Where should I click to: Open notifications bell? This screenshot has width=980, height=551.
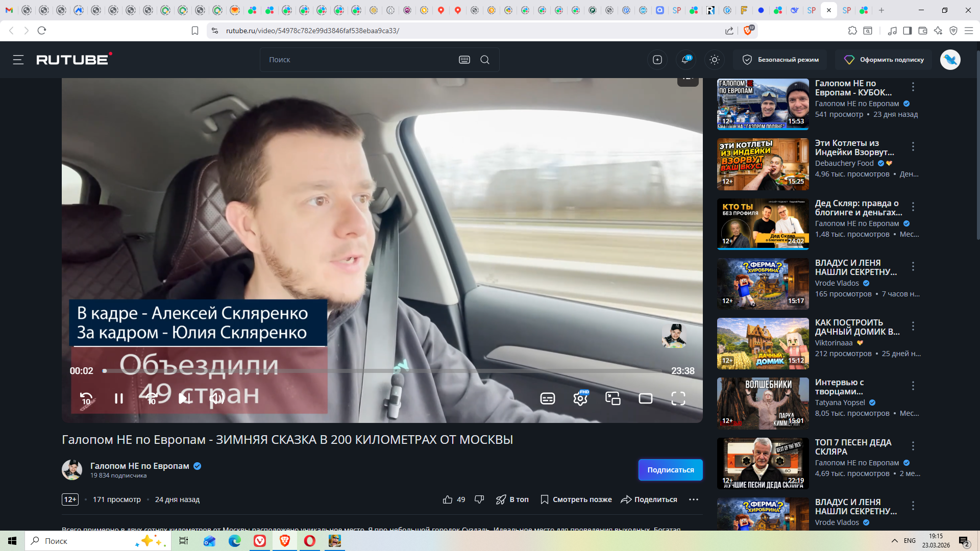[685, 60]
